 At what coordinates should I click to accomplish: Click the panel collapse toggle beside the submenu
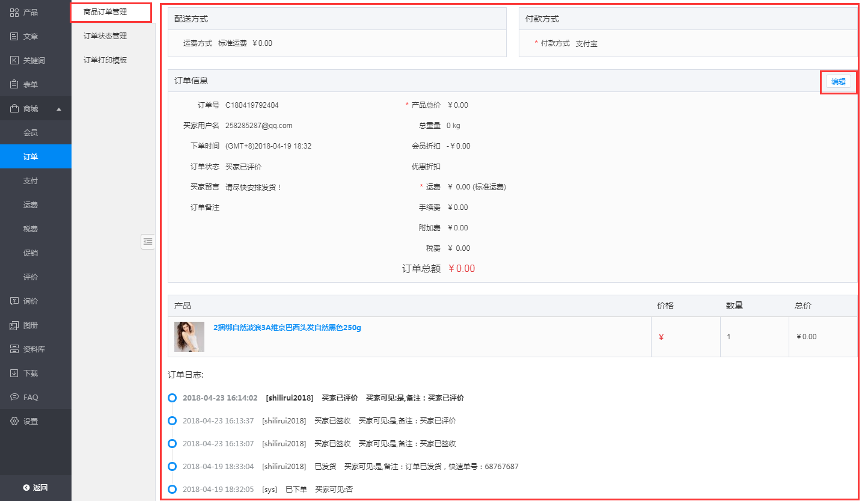pos(147,241)
